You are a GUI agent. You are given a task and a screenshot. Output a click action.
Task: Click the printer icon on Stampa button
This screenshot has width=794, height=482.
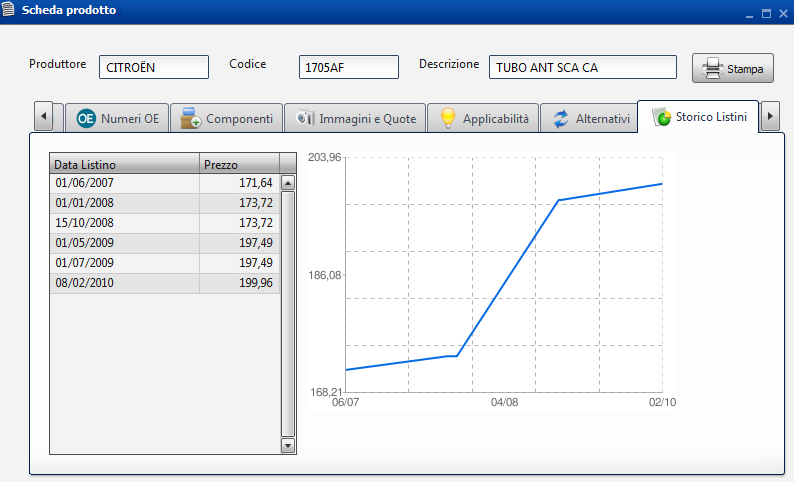pos(713,68)
